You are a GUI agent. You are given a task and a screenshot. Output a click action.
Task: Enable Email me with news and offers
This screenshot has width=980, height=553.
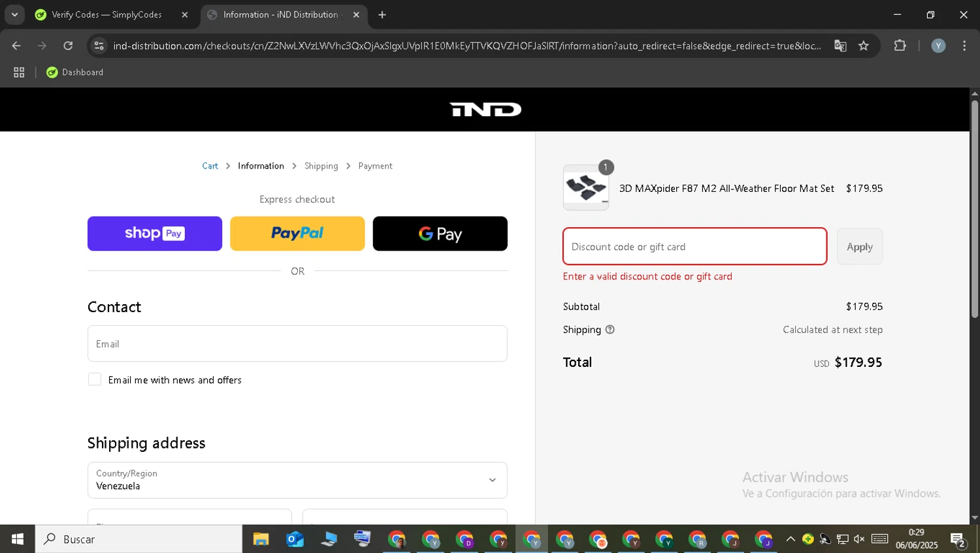click(95, 379)
